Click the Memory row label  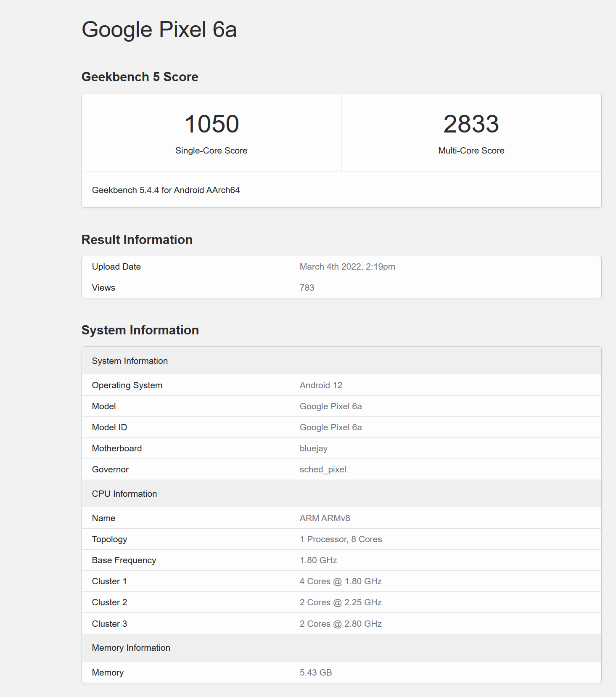point(108,673)
